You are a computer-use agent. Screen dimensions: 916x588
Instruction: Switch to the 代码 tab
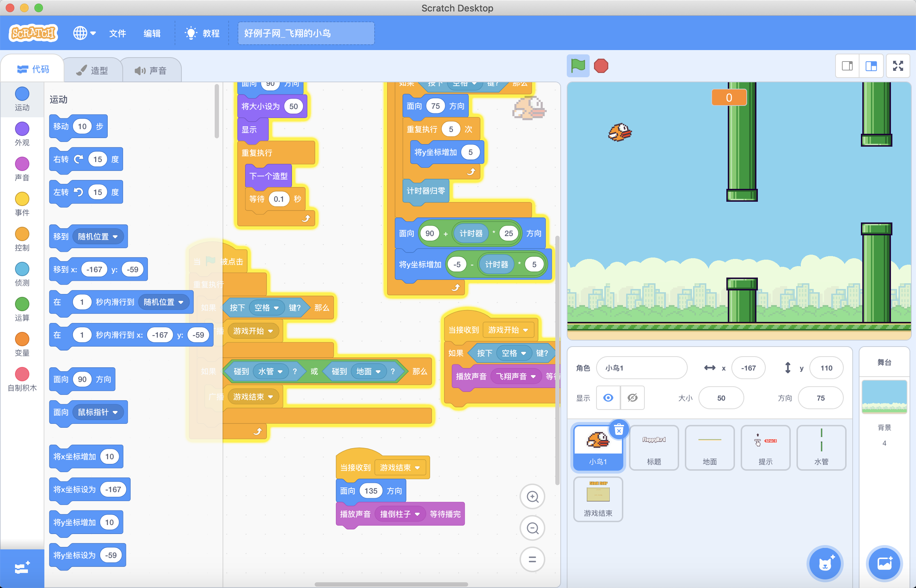[x=33, y=69]
